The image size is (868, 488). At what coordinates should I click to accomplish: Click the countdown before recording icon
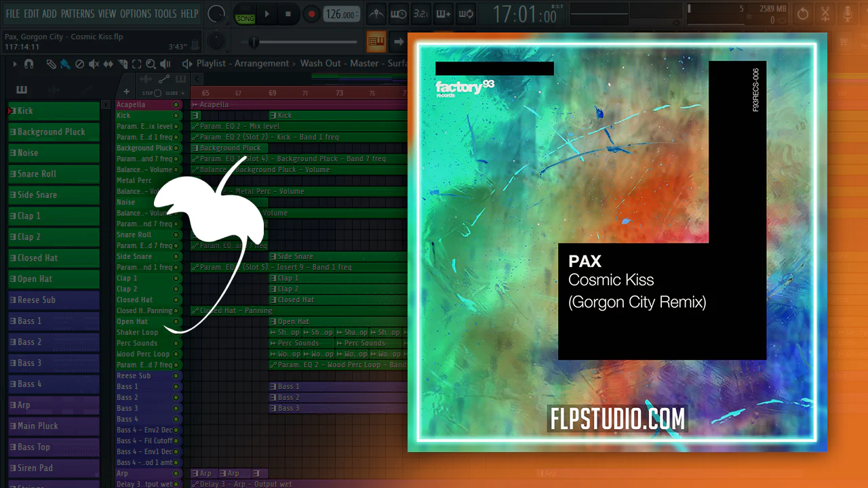(420, 14)
